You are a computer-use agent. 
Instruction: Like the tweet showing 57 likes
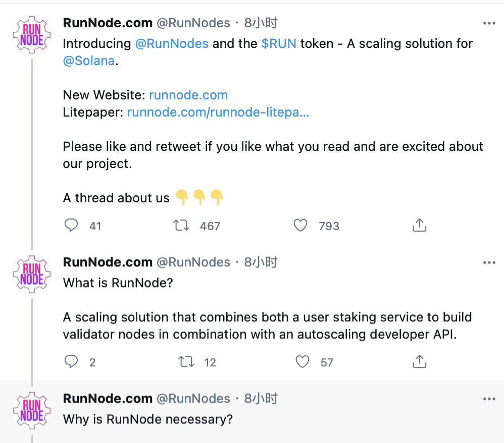[x=303, y=362]
